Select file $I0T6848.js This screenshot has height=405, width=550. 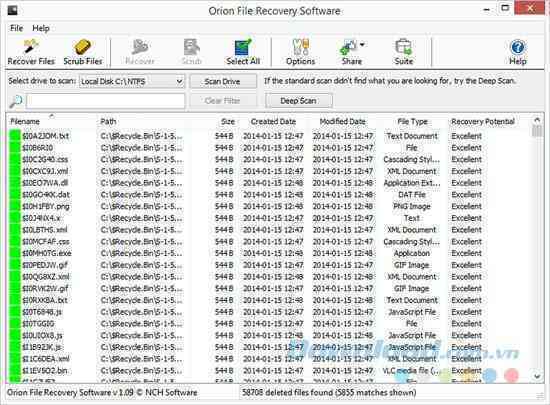click(x=42, y=312)
